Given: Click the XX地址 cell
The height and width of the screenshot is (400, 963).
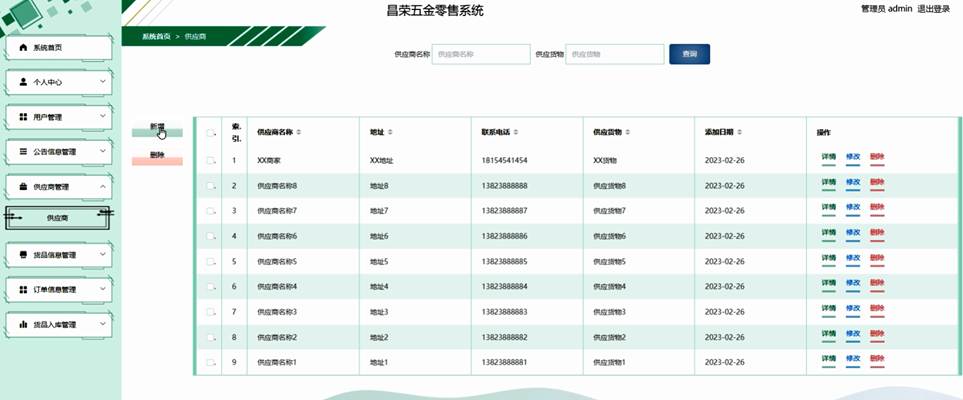Looking at the screenshot, I should click(x=381, y=160).
